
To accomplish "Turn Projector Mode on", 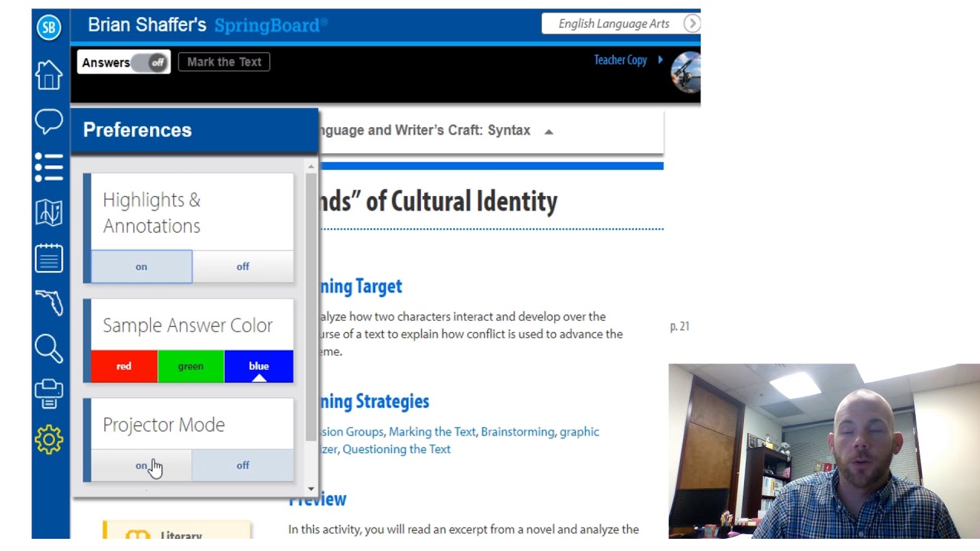I will pyautogui.click(x=142, y=465).
